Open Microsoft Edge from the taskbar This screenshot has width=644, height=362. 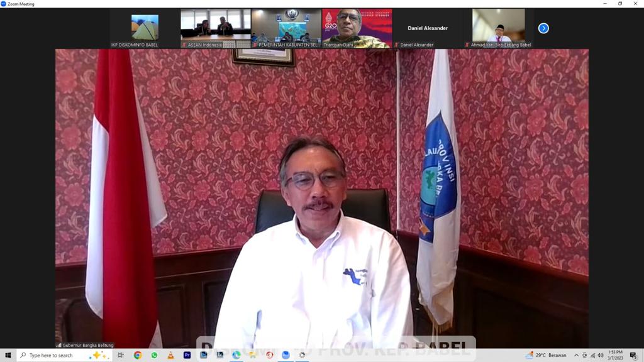pyautogui.click(x=236, y=355)
